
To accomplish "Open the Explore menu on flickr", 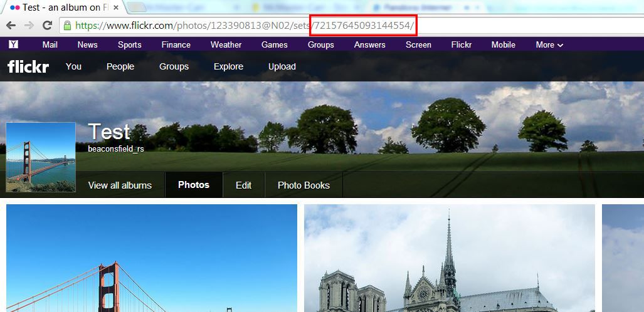I will [228, 66].
